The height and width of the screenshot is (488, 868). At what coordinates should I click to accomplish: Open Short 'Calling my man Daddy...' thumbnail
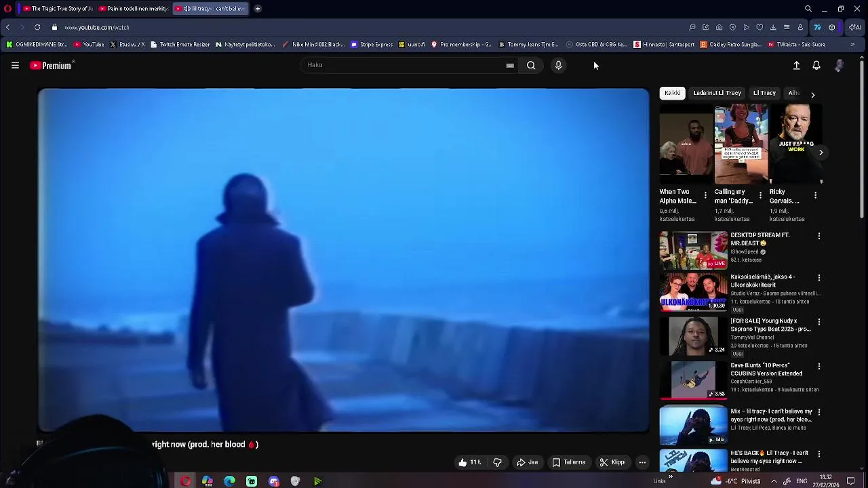point(741,144)
